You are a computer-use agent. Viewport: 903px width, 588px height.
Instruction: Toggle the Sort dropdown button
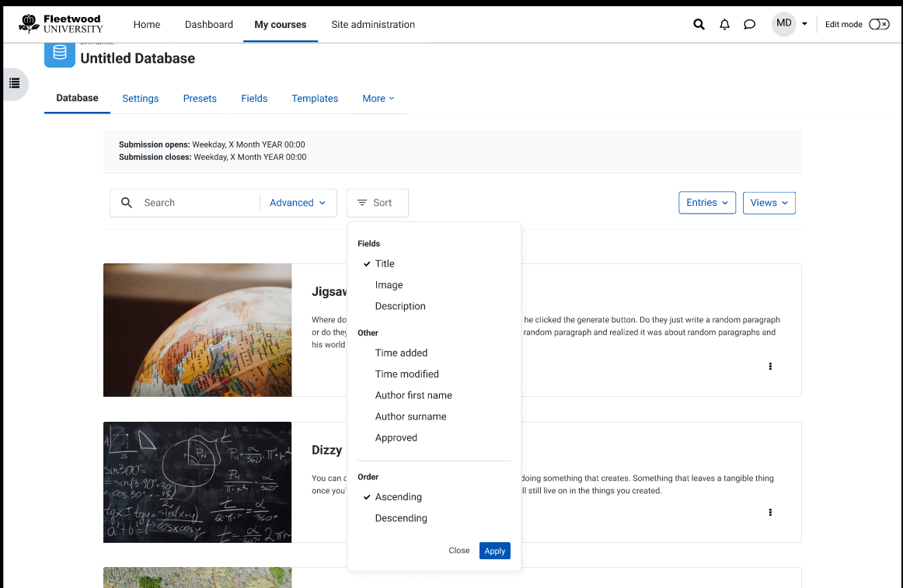point(378,203)
